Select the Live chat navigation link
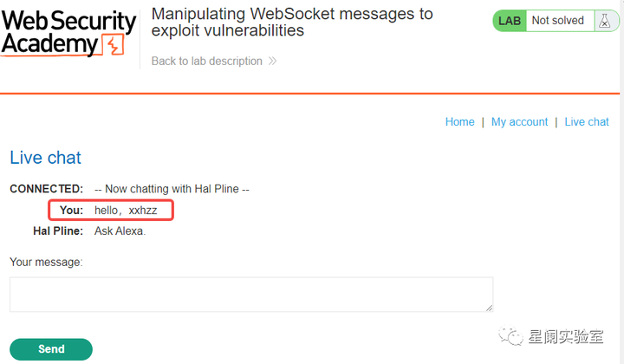Image resolution: width=624 pixels, height=364 pixels. [587, 122]
